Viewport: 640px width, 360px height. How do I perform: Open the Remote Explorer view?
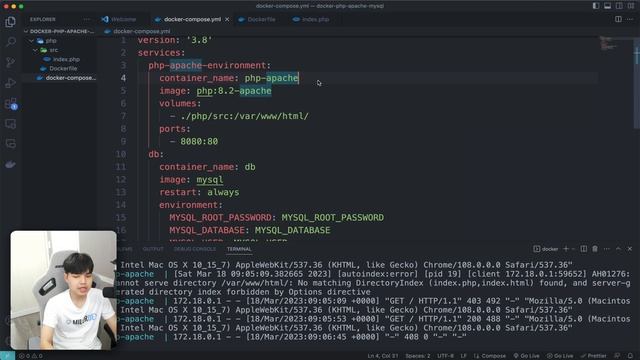(11, 124)
